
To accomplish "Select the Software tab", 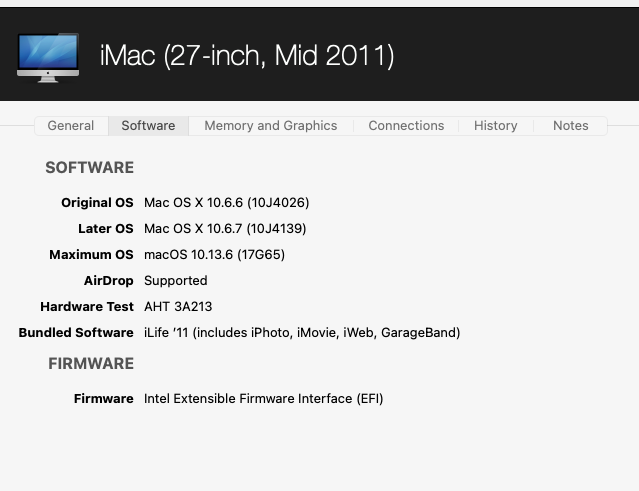I will click(x=148, y=126).
